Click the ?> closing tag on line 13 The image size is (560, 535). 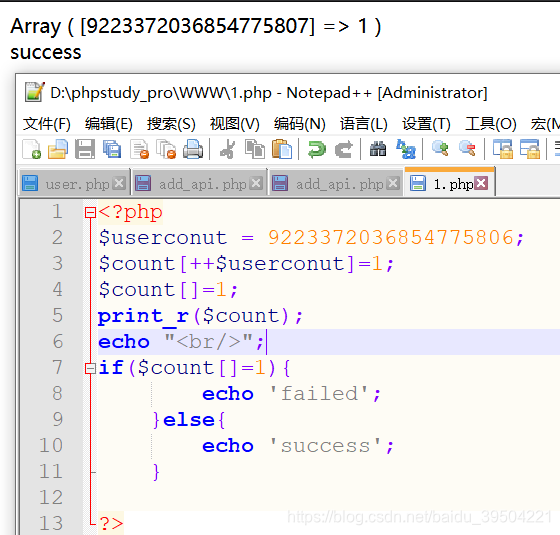[111, 524]
